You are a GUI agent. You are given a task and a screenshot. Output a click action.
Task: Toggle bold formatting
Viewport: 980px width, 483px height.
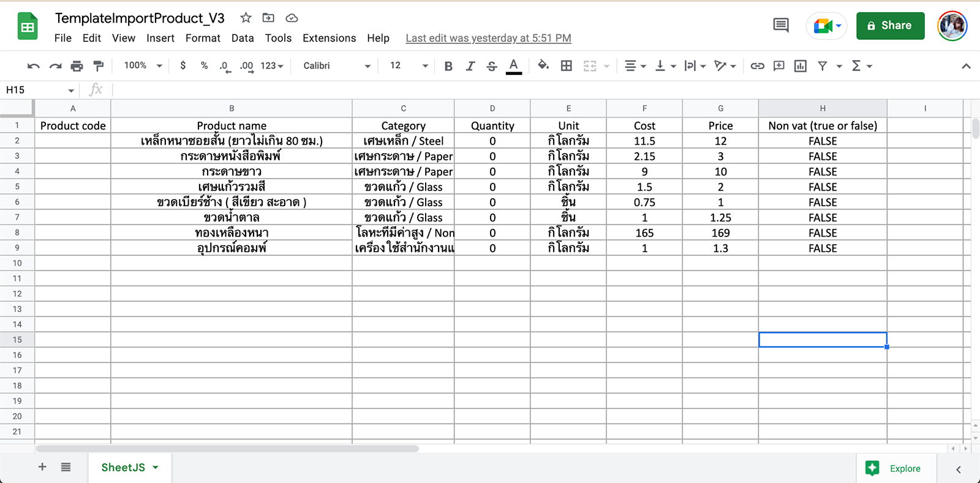point(448,66)
